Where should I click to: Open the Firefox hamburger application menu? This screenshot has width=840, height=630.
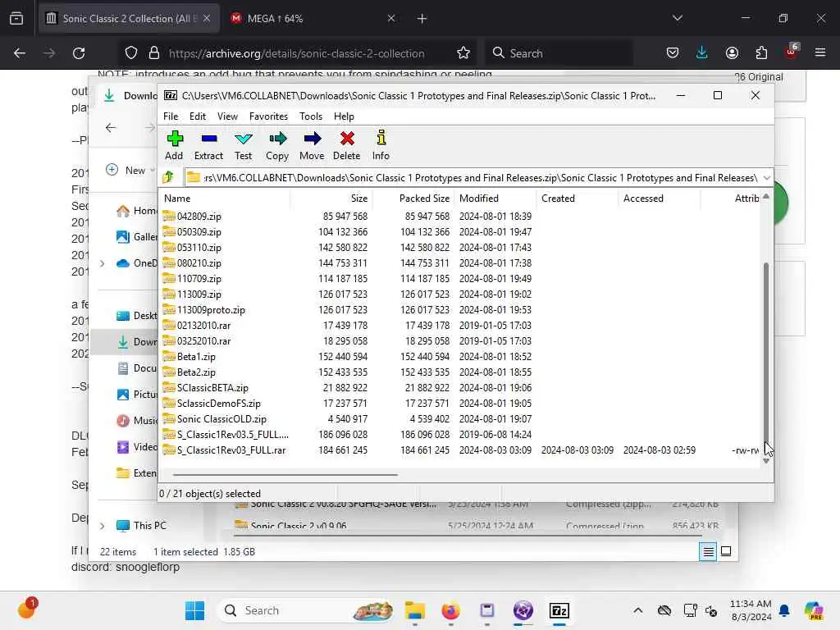pyautogui.click(x=820, y=53)
